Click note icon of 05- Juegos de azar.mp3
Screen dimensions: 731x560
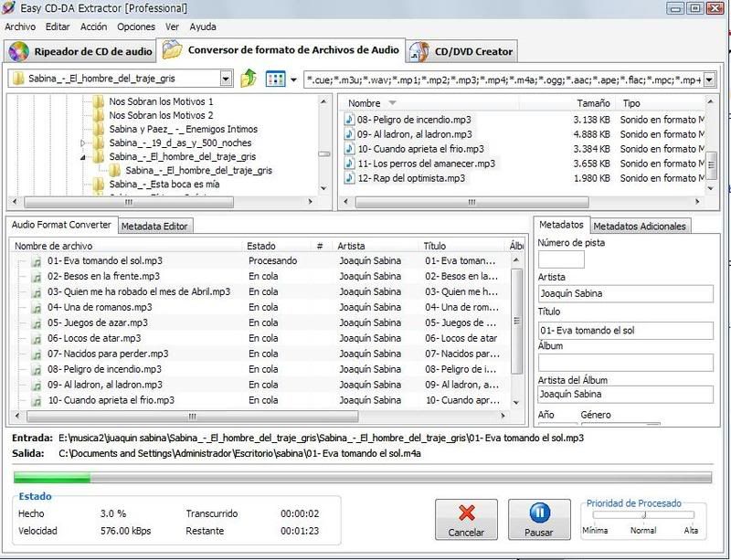(37, 323)
